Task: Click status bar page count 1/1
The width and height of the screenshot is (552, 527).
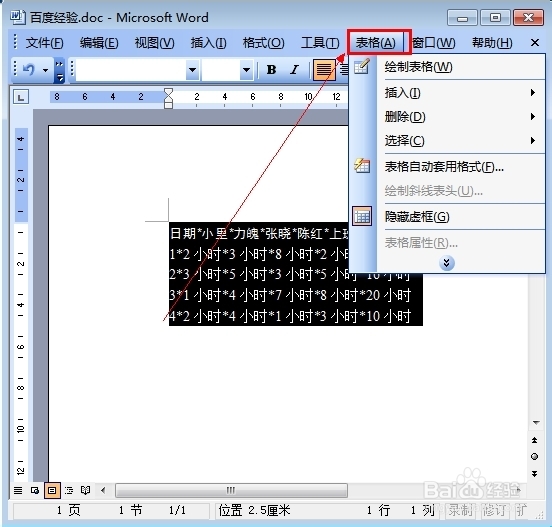Action: pos(177,510)
